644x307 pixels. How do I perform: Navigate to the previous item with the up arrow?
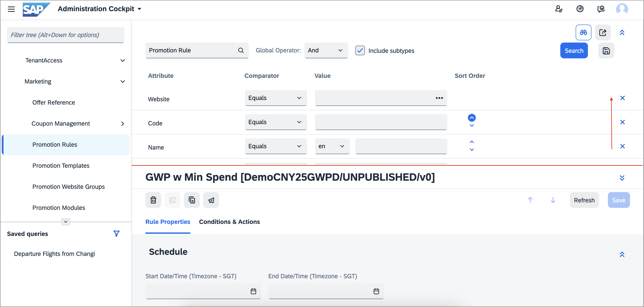[530, 200]
